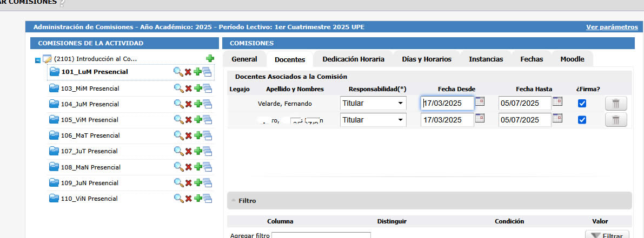Open Responsabilidad dropdown for Velarde, Fernando

pos(373,104)
